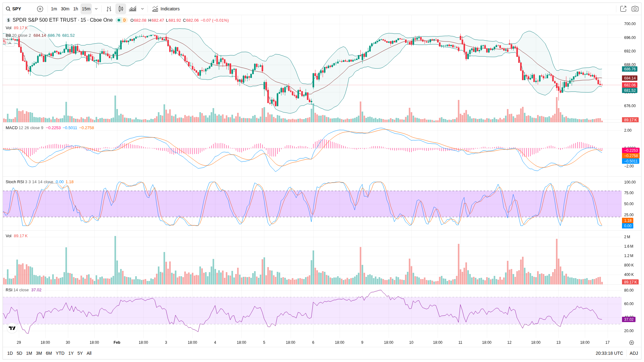Toggle ADJ price adjustment
The image size is (644, 362).
pos(634,353)
